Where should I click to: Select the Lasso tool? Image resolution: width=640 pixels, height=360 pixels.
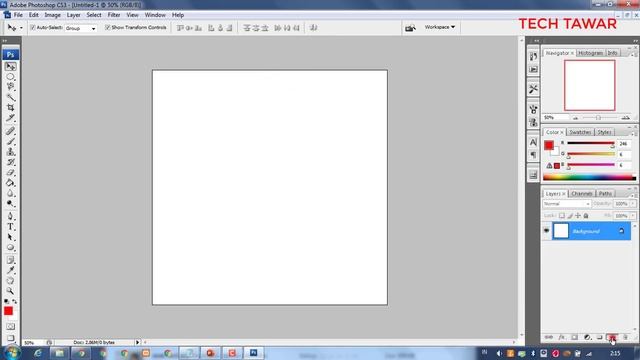pos(11,87)
